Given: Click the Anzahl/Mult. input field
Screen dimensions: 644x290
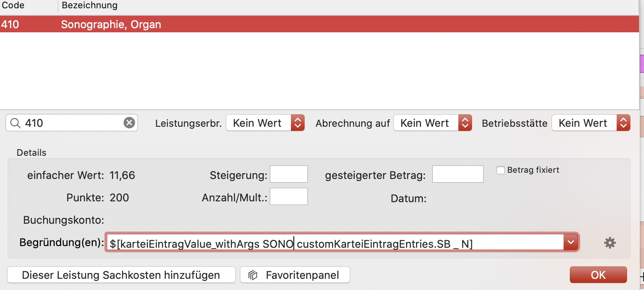Looking at the screenshot, I should click(x=288, y=196).
